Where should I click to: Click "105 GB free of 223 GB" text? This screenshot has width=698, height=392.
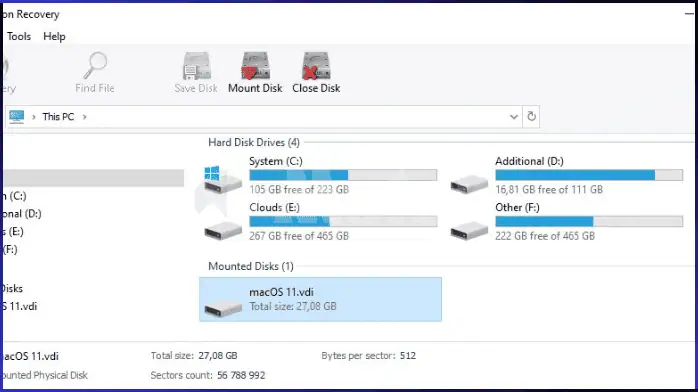pos(299,190)
